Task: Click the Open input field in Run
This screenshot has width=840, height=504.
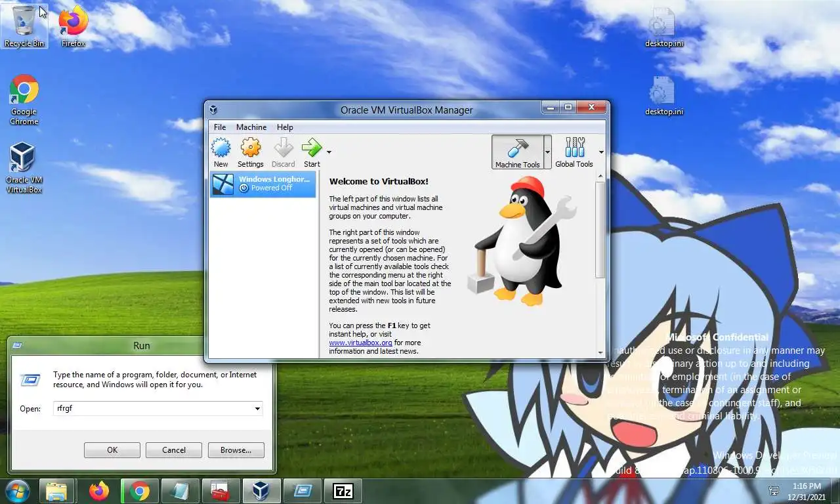Action: pyautogui.click(x=153, y=408)
